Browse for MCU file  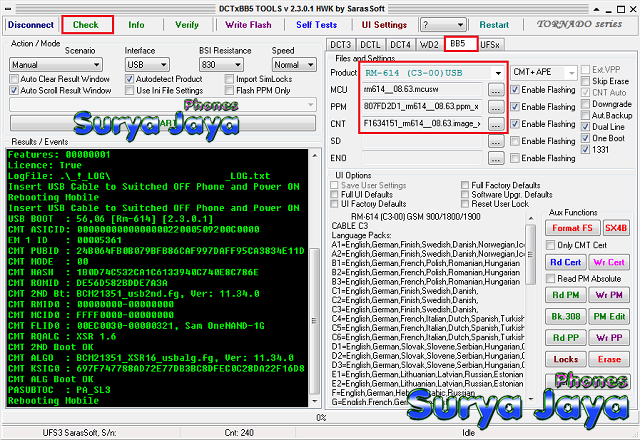[496, 90]
